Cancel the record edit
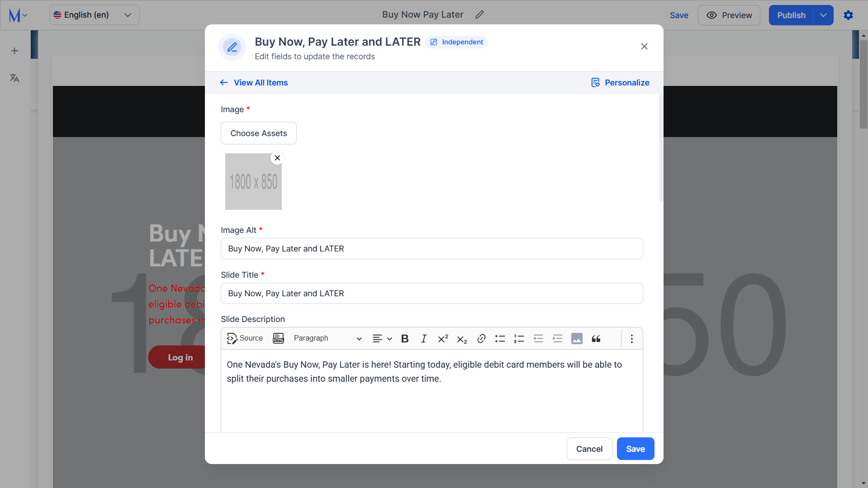This screenshot has width=868, height=488. (x=589, y=449)
